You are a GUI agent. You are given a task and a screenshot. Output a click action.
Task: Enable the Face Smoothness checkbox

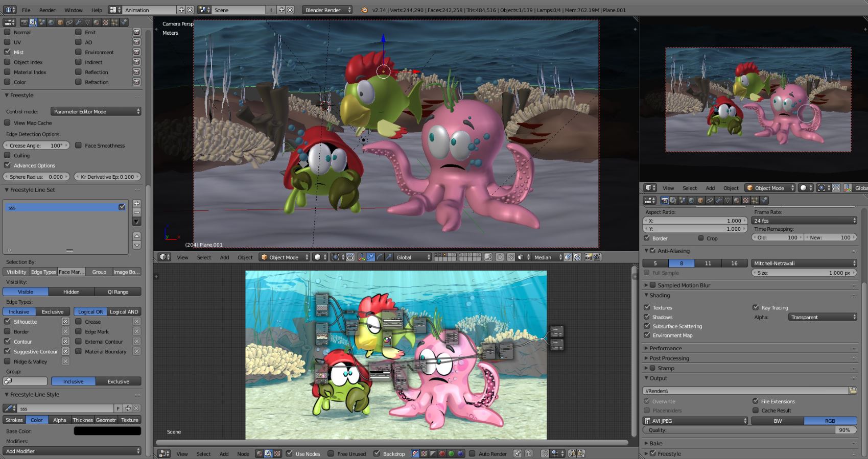(79, 146)
